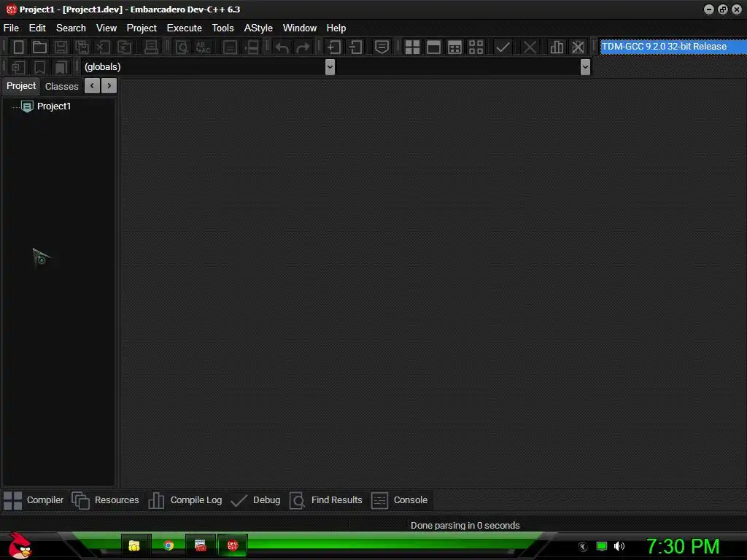The width and height of the screenshot is (747, 560).
Task: Open the Find Results bottom tab
Action: pos(326,500)
